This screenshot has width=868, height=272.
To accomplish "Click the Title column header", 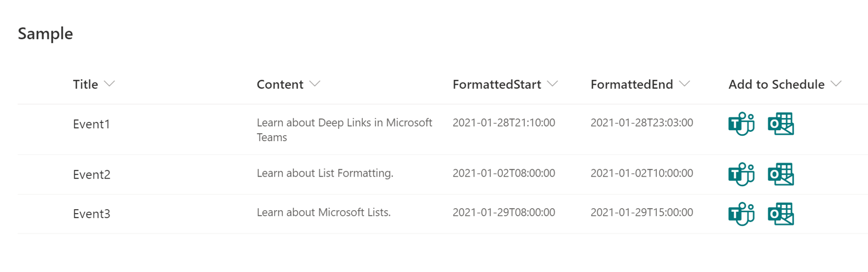I will [x=85, y=84].
